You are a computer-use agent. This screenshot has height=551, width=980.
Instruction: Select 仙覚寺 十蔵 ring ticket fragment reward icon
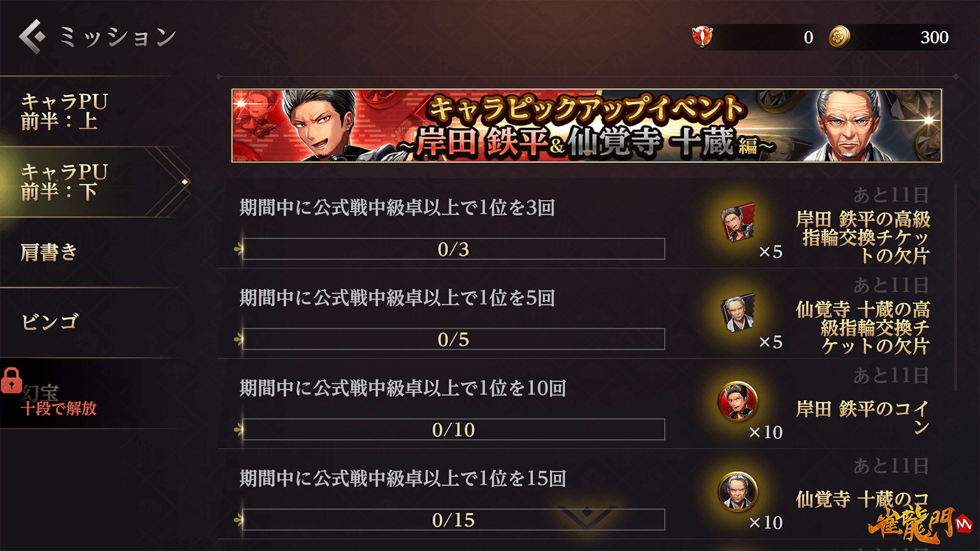click(x=738, y=312)
